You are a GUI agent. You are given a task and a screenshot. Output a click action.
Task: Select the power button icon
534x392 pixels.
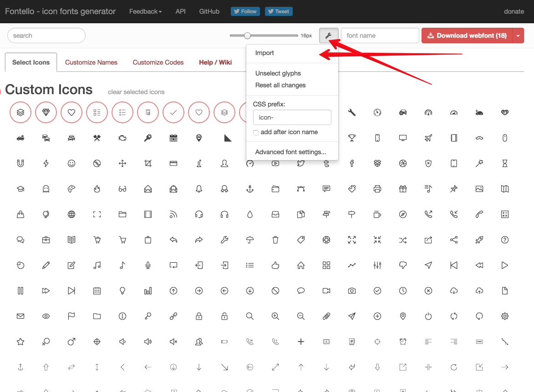[428, 316]
